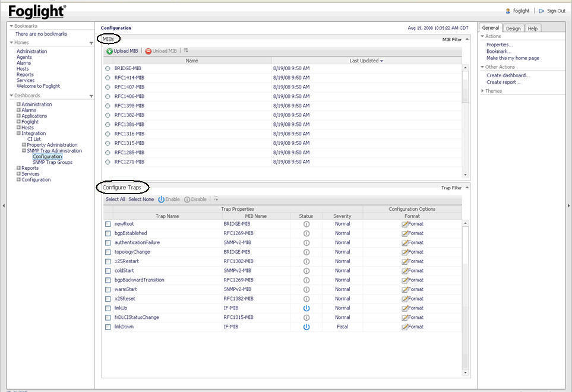Sort MIBs by Last Updated column

366,61
